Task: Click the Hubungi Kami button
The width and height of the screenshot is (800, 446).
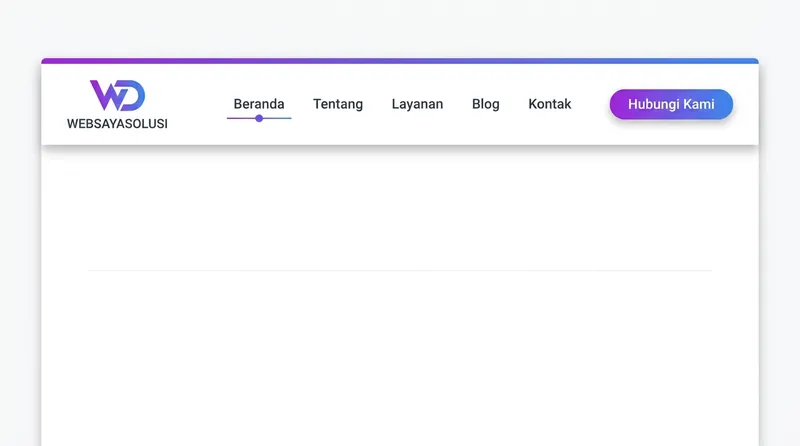Action: pos(671,104)
